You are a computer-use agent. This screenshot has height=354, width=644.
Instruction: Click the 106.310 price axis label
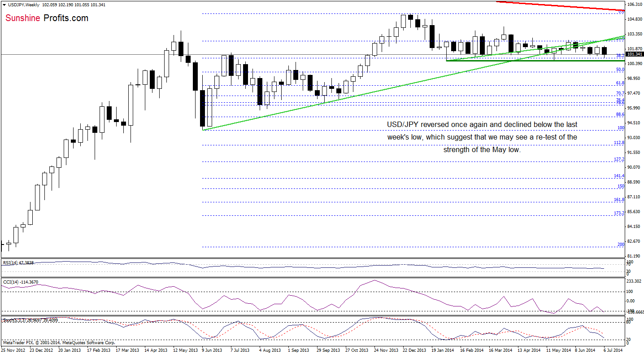tap(635, 4)
